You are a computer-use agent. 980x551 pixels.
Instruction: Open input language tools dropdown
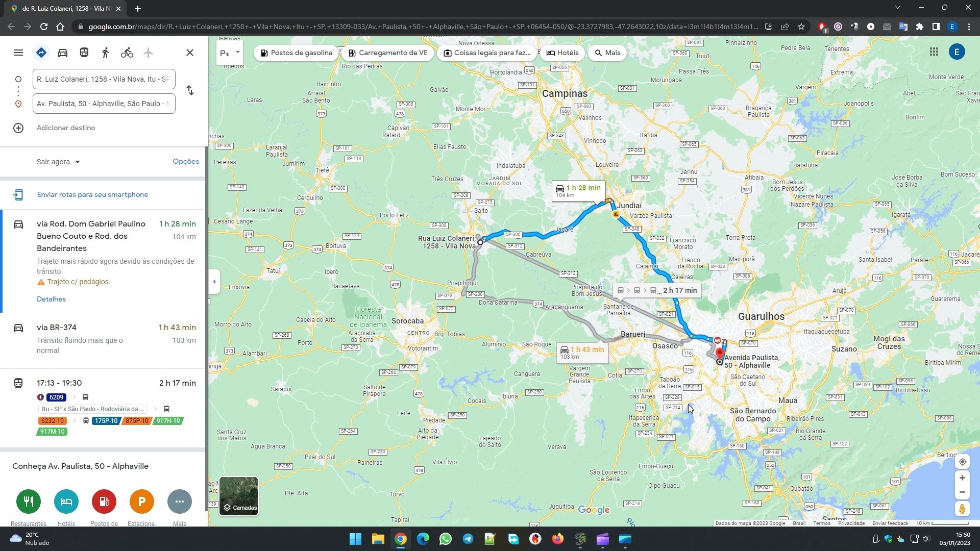(238, 53)
